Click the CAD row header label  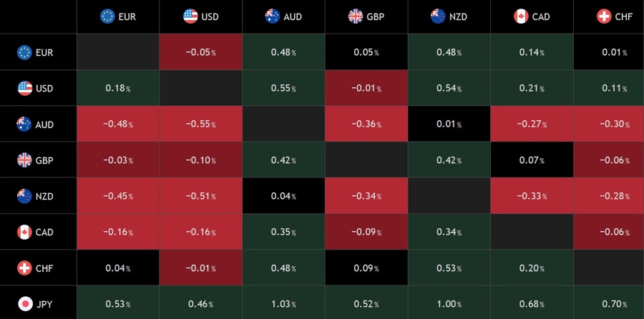click(44, 232)
